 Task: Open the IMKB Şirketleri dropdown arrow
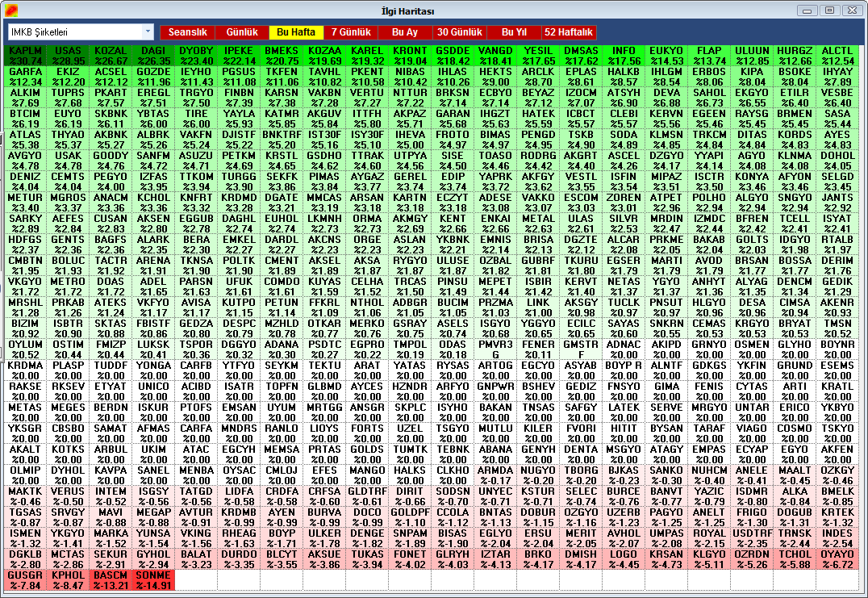pos(148,32)
